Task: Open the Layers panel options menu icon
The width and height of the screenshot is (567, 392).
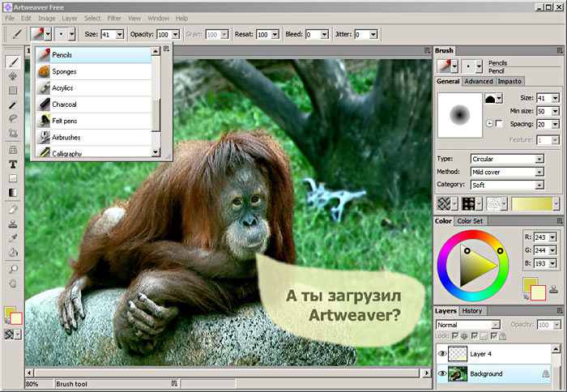Action: [x=560, y=311]
